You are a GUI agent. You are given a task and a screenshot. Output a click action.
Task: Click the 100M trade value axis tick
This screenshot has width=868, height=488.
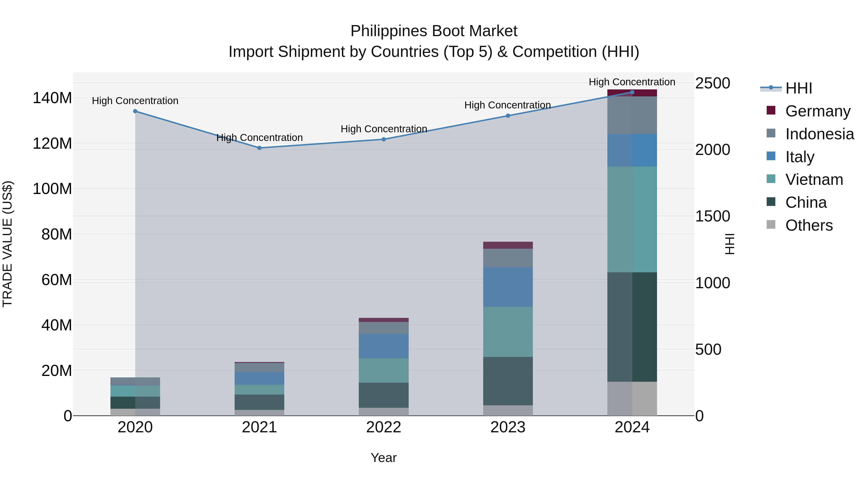[52, 189]
